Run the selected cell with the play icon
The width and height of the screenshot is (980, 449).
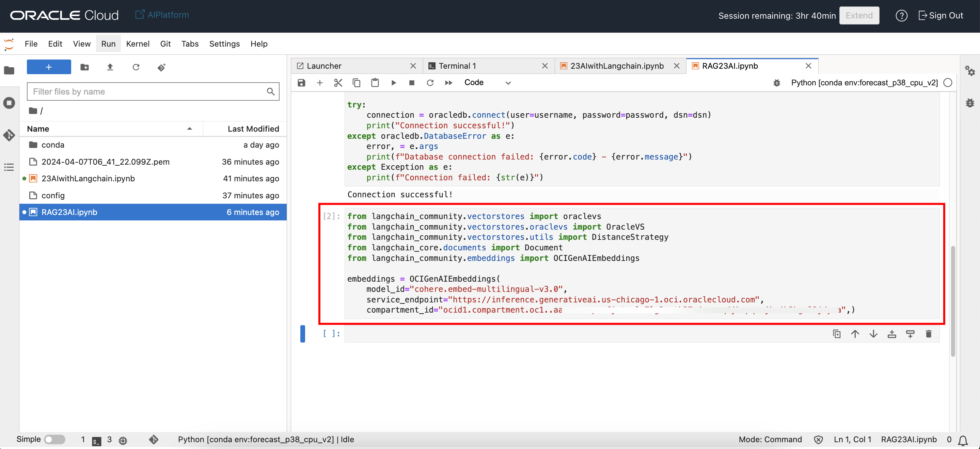[393, 83]
